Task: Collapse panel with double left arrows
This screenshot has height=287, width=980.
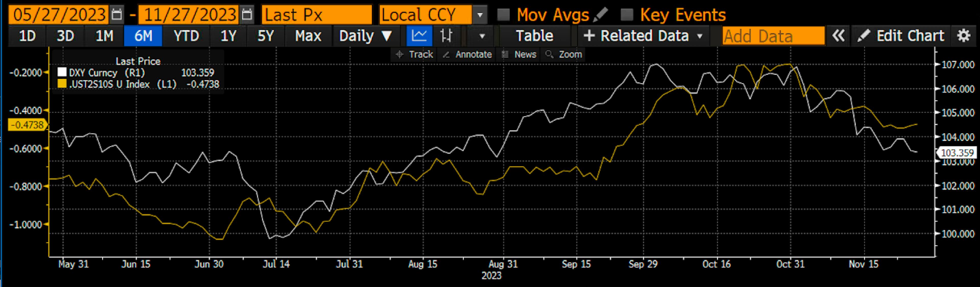Action: point(838,36)
